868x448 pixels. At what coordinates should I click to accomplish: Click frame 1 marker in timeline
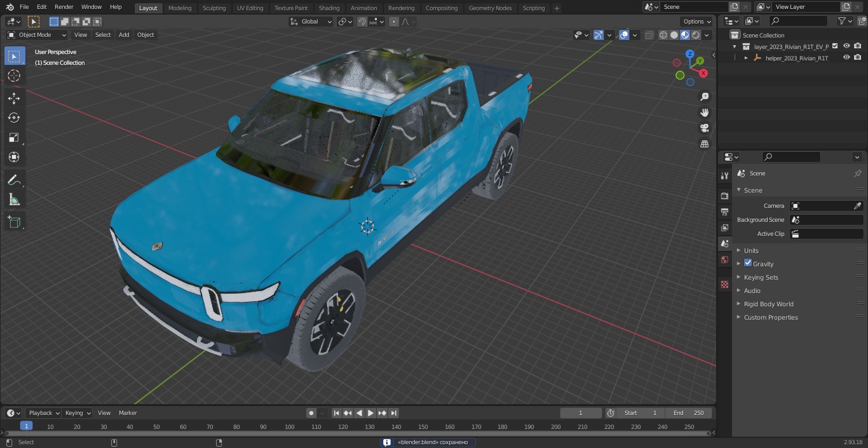click(26, 426)
